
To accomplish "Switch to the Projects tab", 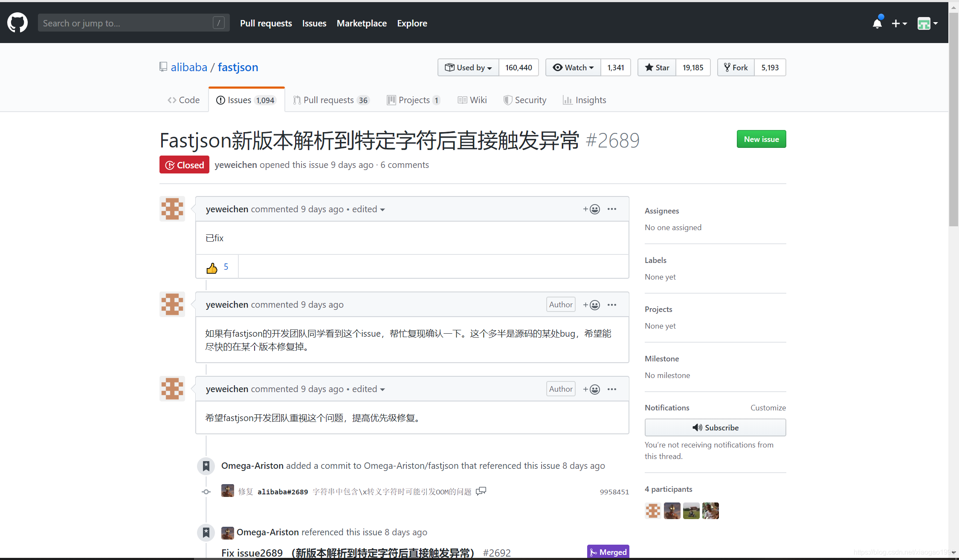I will [x=413, y=100].
